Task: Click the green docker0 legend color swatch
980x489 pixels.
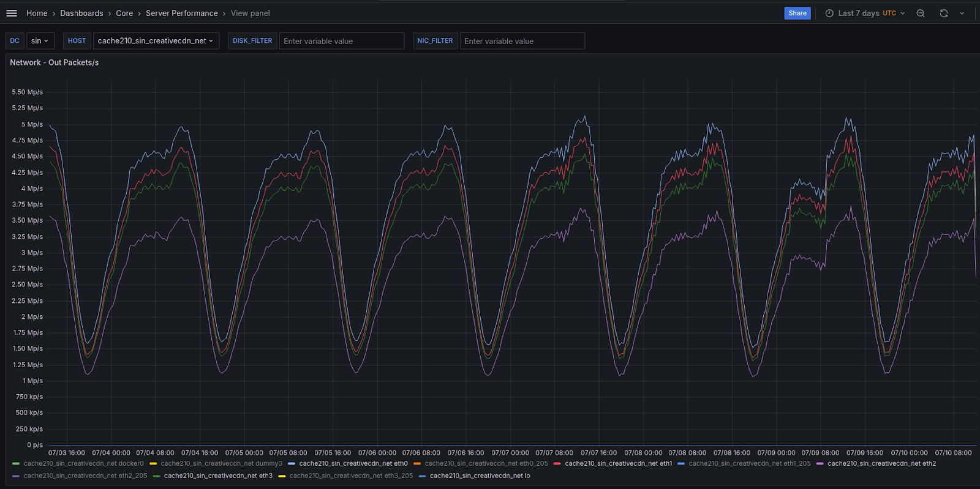Action: 16,464
